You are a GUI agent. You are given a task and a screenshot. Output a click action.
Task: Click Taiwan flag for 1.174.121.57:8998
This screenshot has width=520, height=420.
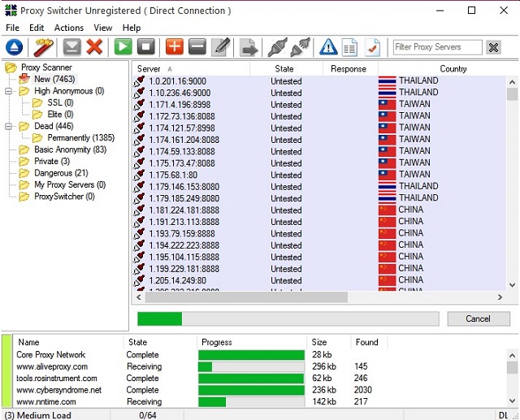[x=387, y=128]
